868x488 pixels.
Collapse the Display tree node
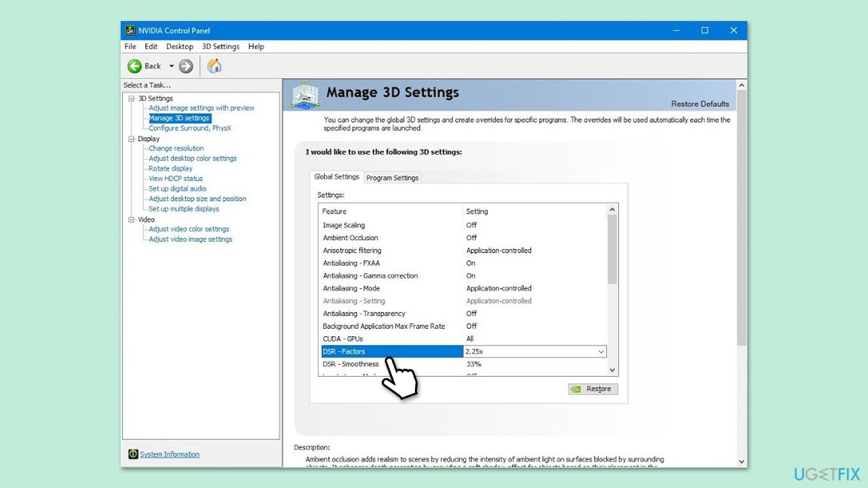coord(132,139)
